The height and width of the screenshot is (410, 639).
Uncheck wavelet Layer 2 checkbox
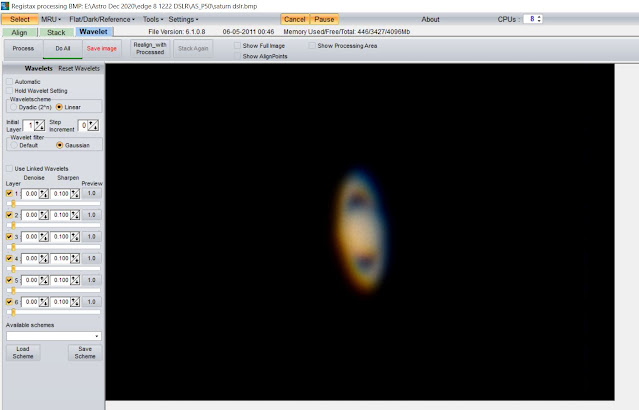9,215
